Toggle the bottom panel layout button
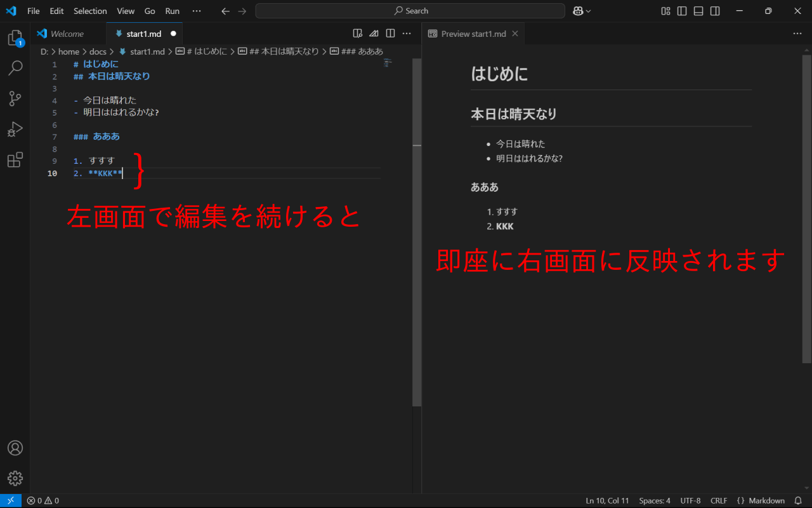This screenshot has width=812, height=508. click(x=698, y=11)
